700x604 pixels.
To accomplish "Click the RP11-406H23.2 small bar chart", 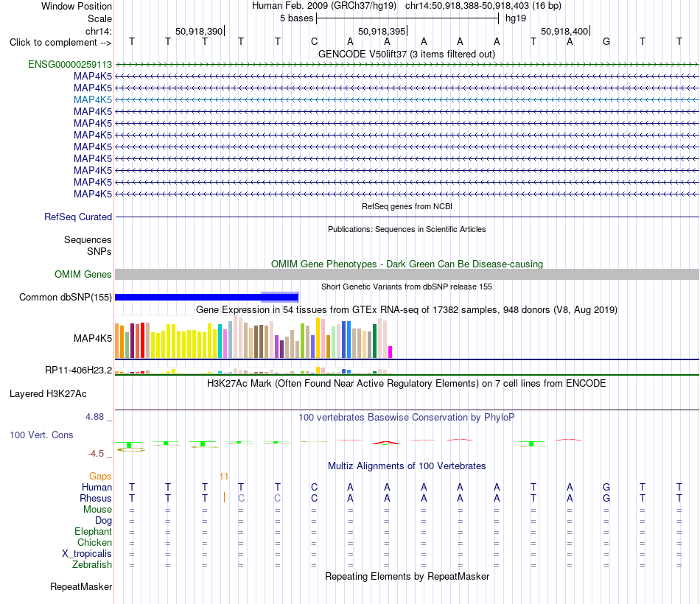I will click(253, 370).
